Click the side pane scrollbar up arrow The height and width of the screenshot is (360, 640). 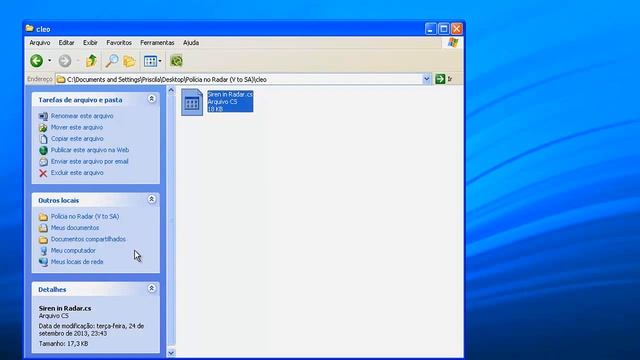click(x=171, y=90)
